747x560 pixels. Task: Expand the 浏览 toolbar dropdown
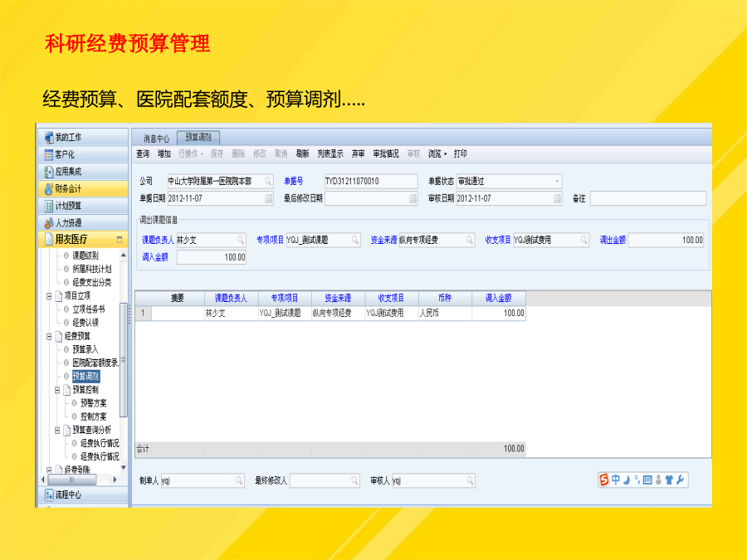pyautogui.click(x=437, y=153)
